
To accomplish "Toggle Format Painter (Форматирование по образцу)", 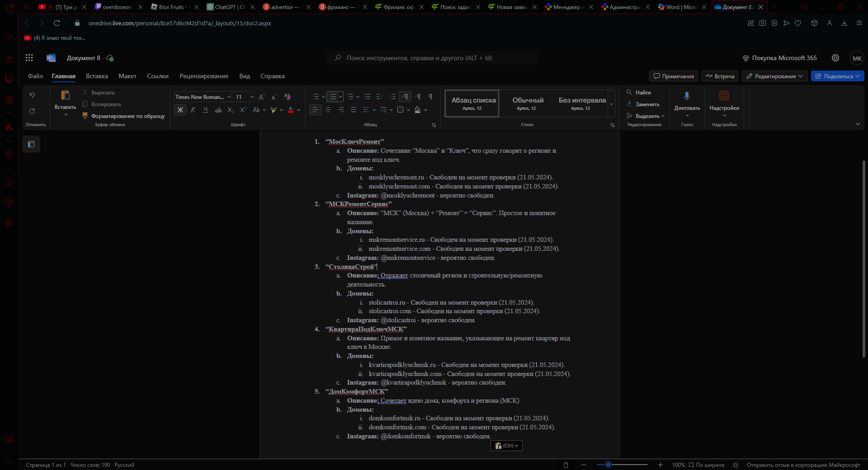I will [x=123, y=116].
